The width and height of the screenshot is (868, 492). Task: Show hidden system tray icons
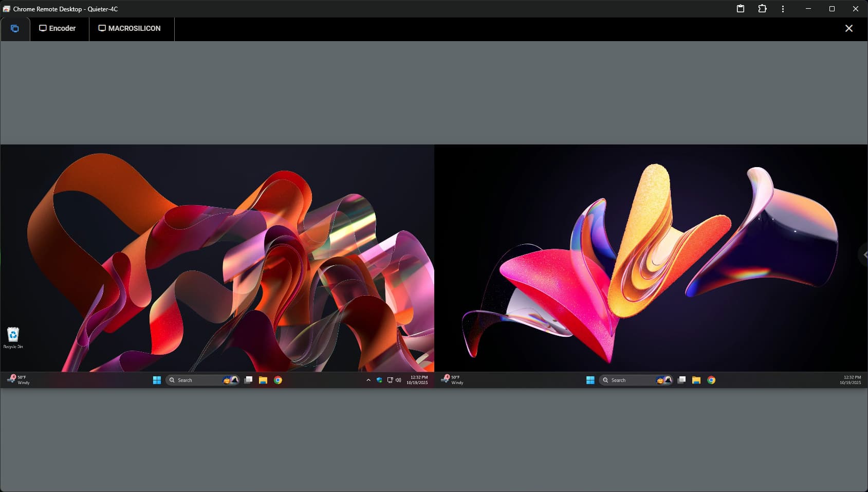tap(368, 380)
